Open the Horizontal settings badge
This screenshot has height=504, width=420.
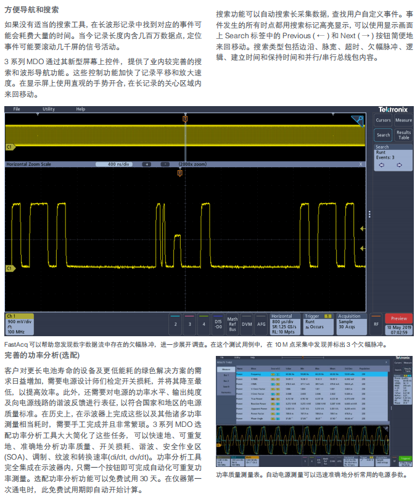pos(285,324)
